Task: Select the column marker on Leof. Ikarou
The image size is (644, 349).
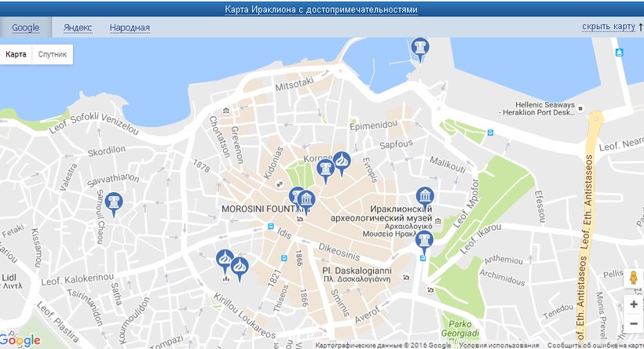Action: tap(425, 240)
